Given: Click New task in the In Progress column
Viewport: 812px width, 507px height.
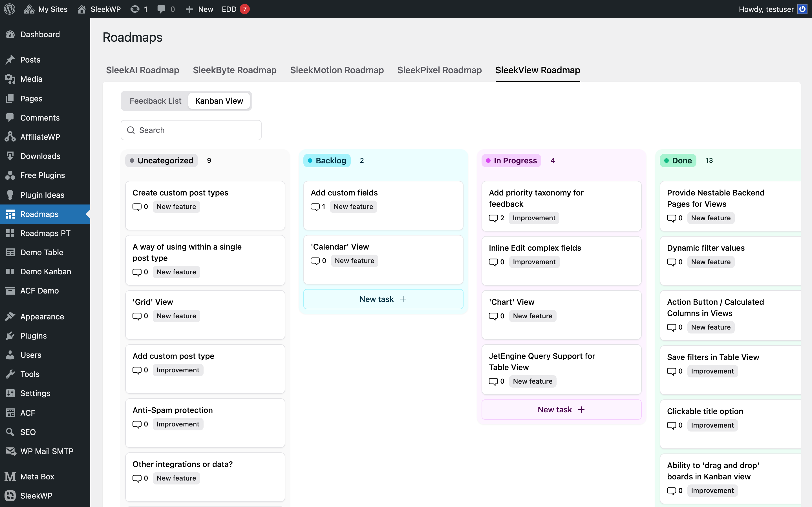Looking at the screenshot, I should point(561,410).
